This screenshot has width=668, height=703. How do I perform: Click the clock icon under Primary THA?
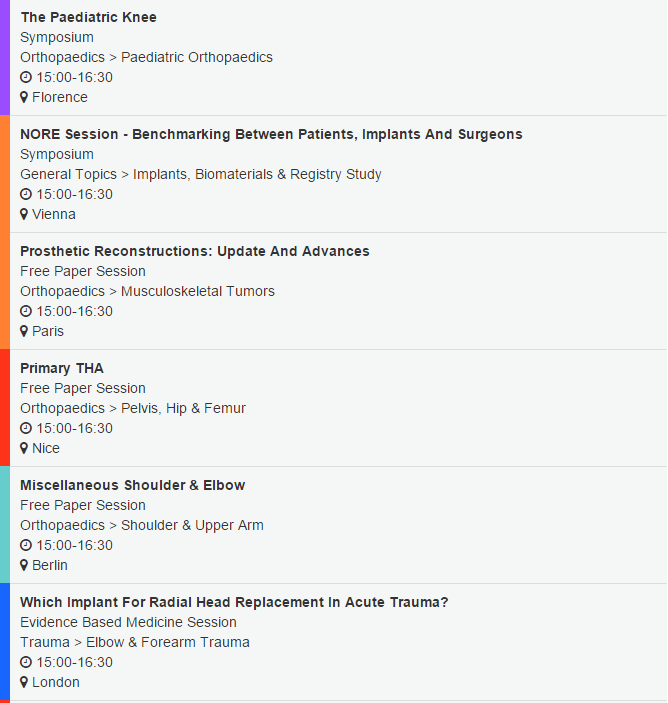click(x=26, y=428)
